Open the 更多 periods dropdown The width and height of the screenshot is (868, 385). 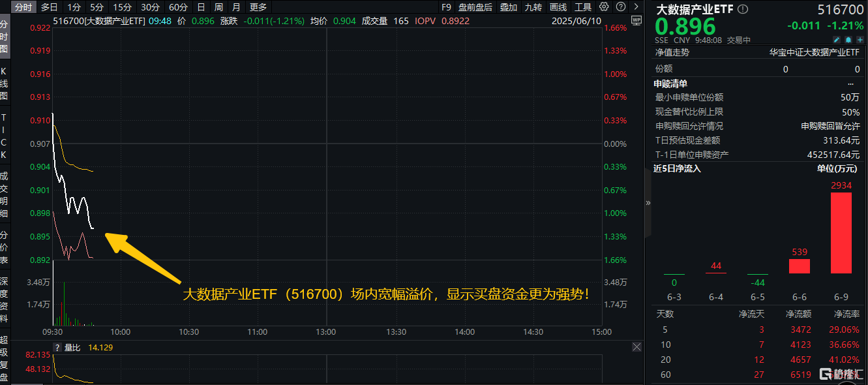click(x=258, y=7)
